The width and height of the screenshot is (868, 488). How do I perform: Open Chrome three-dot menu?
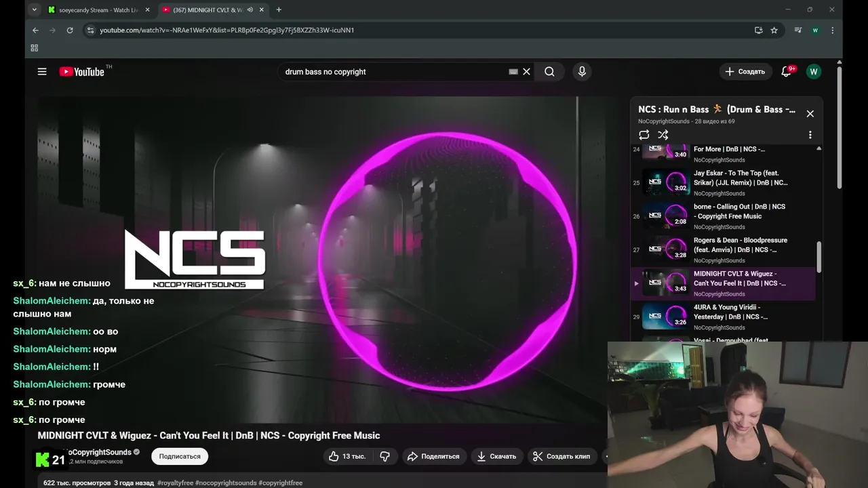click(832, 30)
